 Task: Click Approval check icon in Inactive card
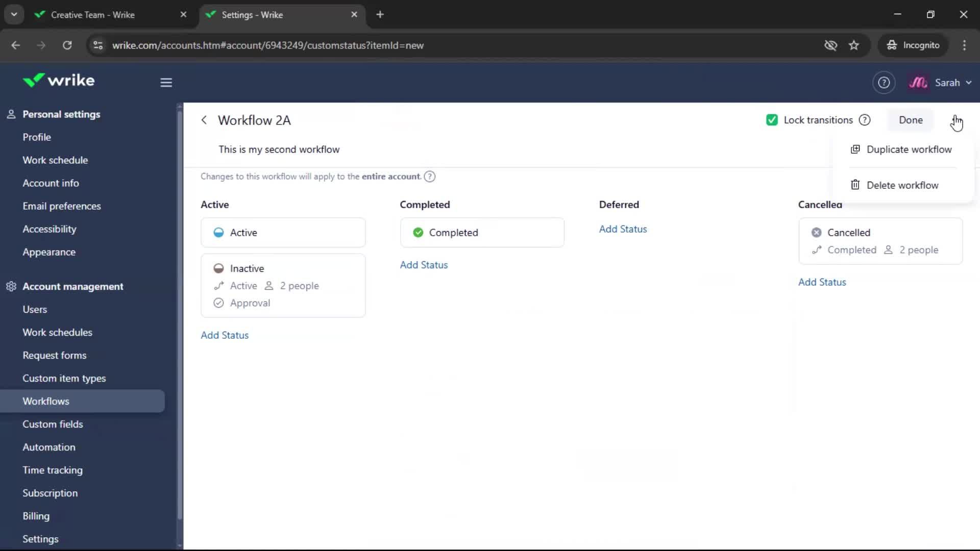click(218, 303)
